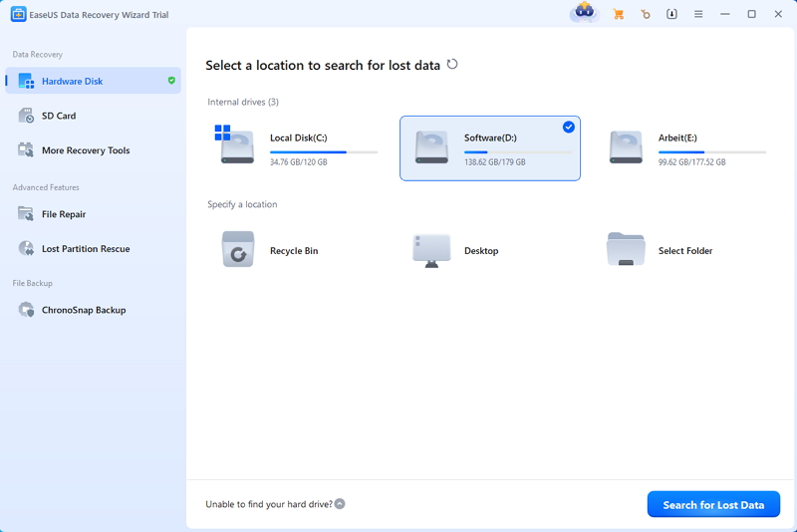
Task: Click the Desktop monitor icon
Action: pos(431,250)
